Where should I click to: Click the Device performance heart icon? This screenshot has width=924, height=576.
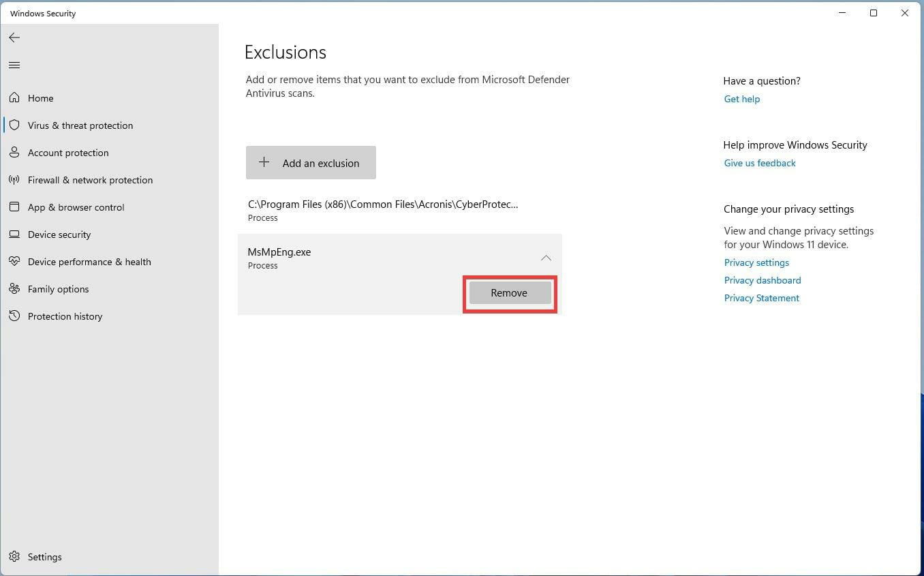point(14,262)
